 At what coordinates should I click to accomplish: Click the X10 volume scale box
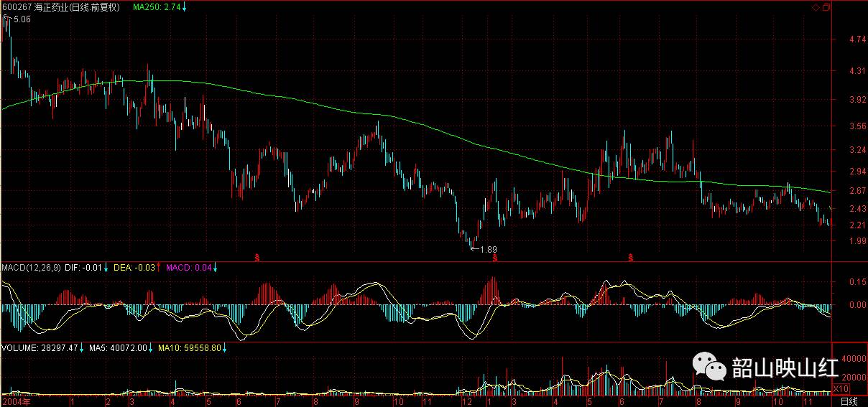(841, 389)
